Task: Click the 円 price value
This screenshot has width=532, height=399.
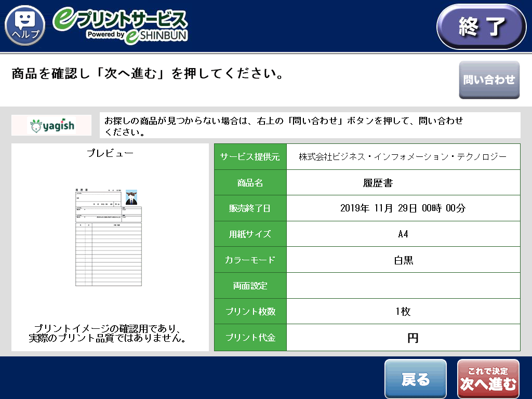Action: [413, 338]
